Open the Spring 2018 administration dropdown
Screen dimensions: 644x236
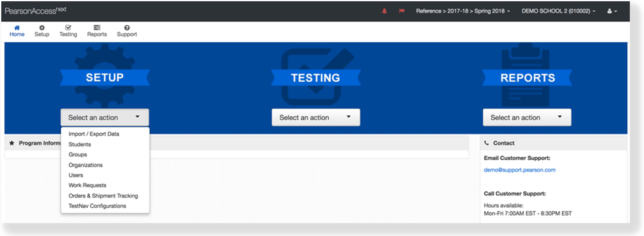[x=463, y=11]
